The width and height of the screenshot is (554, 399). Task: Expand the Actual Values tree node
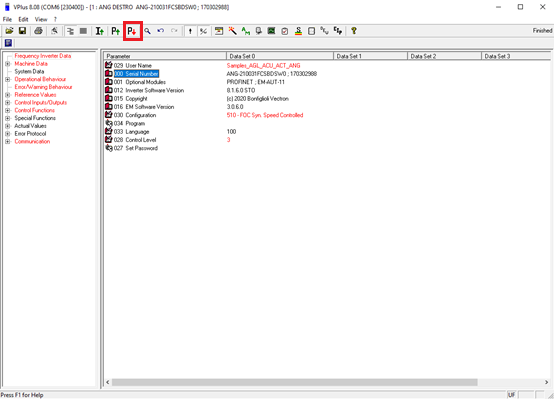click(7, 126)
